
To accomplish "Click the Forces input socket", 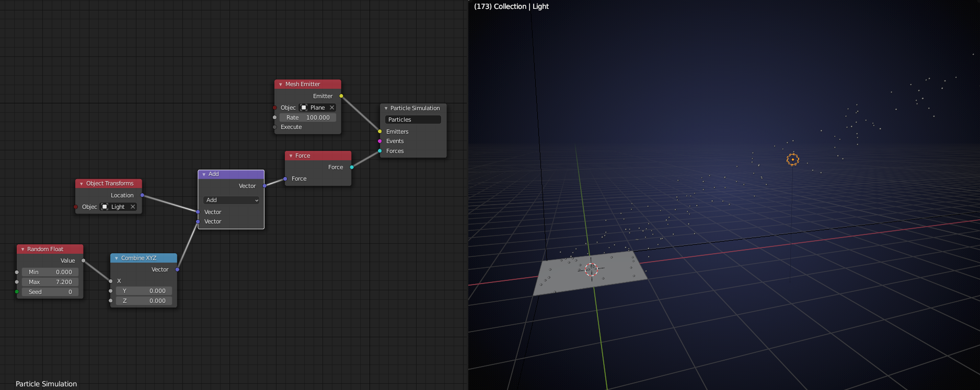I will tap(380, 151).
